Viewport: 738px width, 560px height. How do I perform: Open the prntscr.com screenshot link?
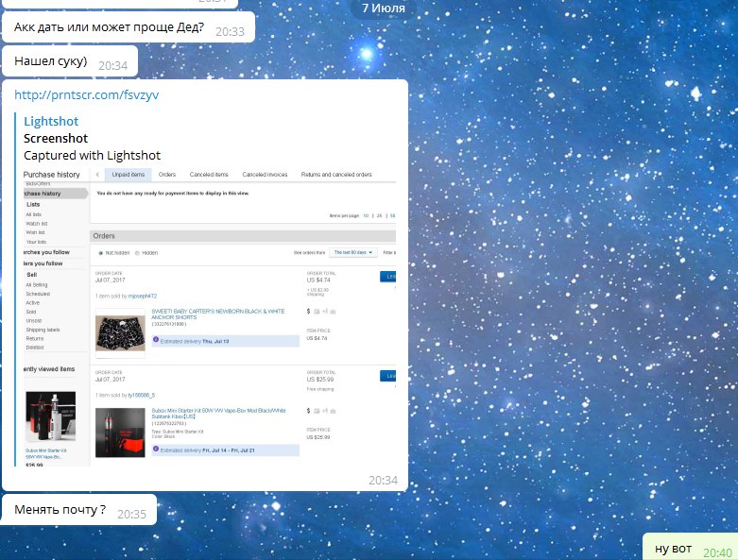(x=74, y=94)
